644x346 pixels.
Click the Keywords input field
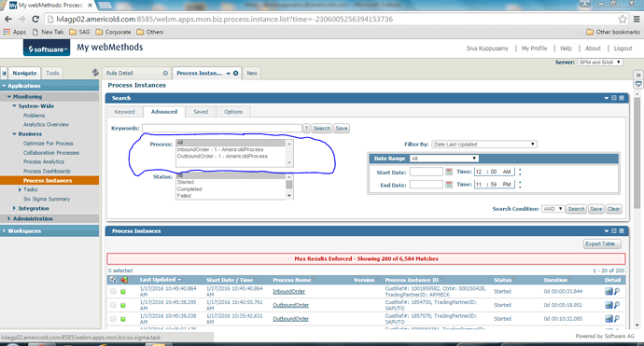coord(222,128)
